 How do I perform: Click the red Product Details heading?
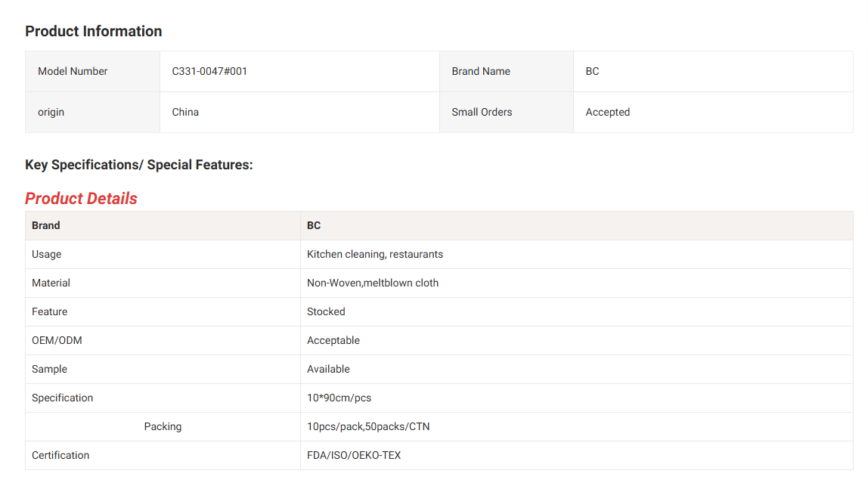(x=81, y=198)
